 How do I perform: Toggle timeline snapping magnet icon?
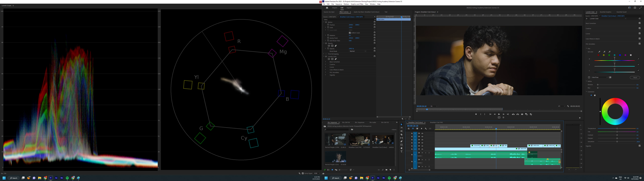(413, 129)
